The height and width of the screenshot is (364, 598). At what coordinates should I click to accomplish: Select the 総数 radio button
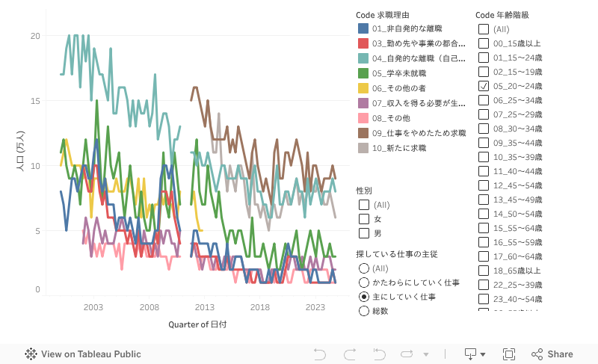pos(364,311)
